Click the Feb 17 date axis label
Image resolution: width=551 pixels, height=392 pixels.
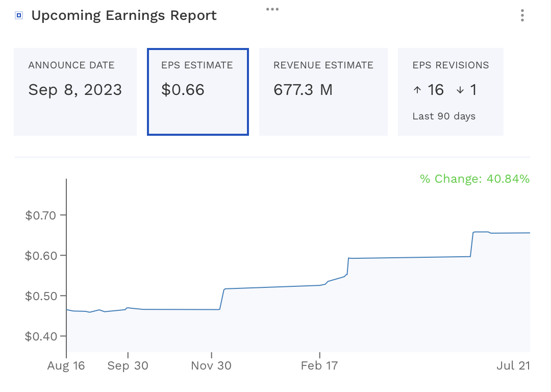point(320,366)
